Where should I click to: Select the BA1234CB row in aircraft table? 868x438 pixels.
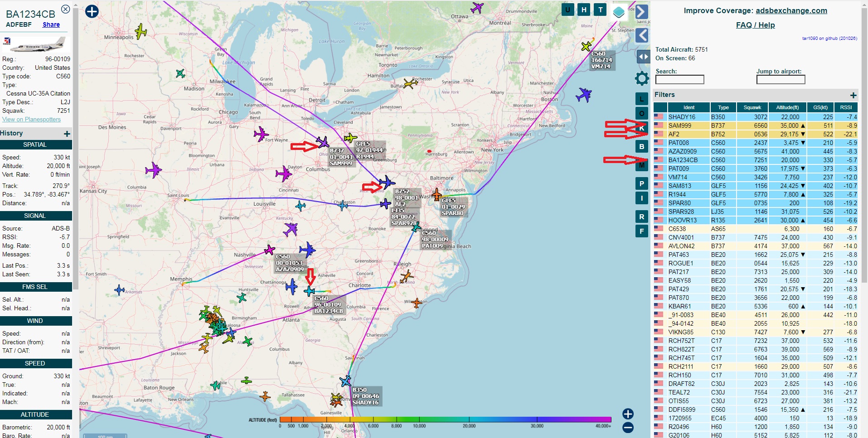coord(755,160)
